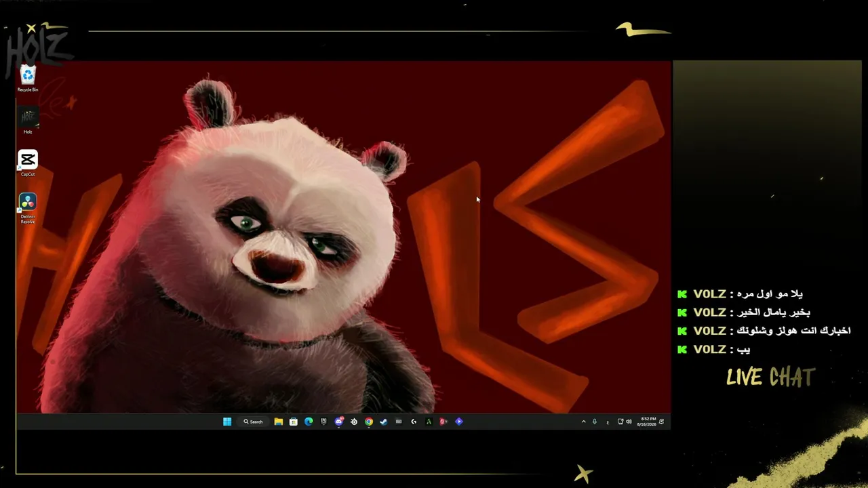Click the taskbar Search box
This screenshot has width=868, height=488.
[254, 422]
